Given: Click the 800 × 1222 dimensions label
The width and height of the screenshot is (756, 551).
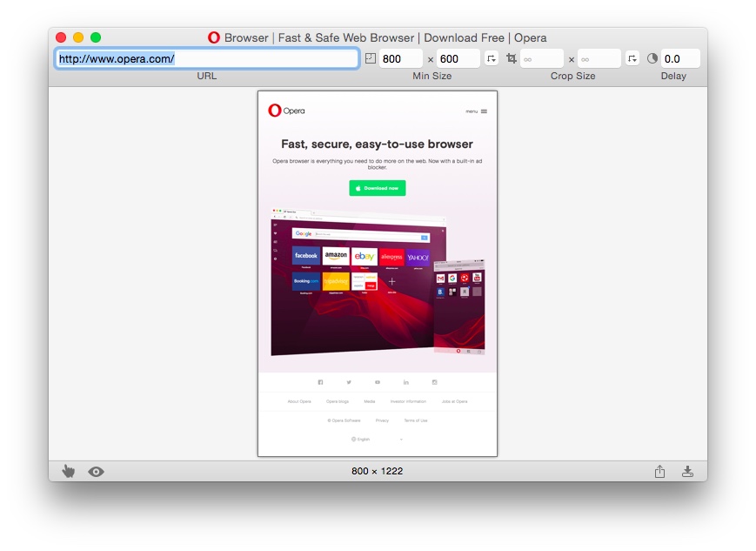Looking at the screenshot, I should tap(377, 471).
